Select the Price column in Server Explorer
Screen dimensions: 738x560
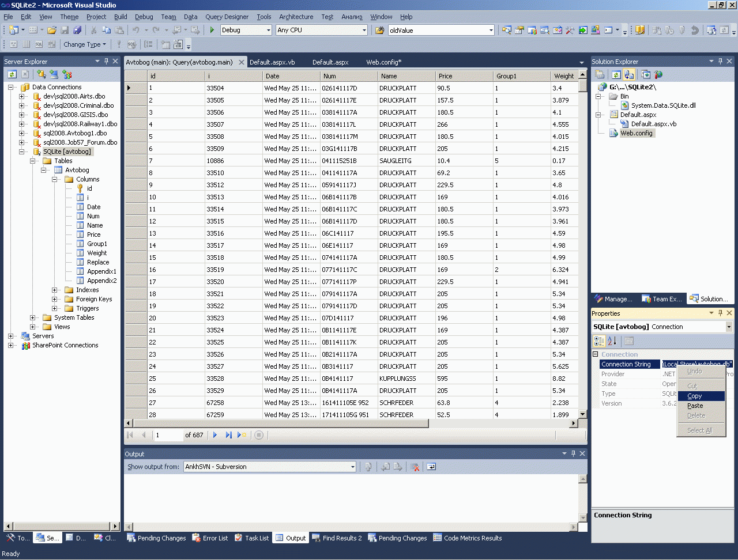click(93, 234)
